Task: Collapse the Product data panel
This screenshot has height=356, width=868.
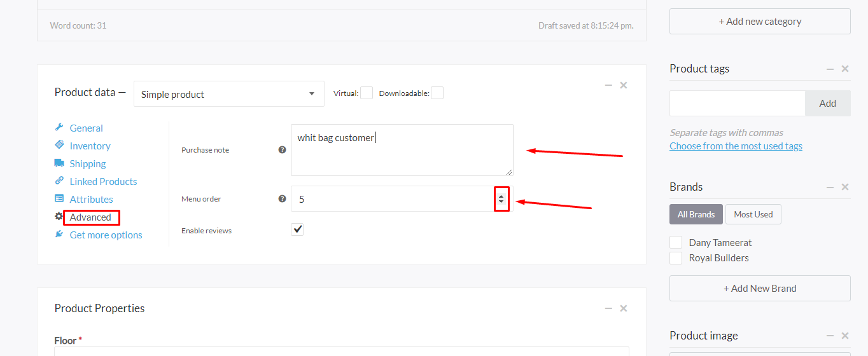Action: pyautogui.click(x=608, y=85)
